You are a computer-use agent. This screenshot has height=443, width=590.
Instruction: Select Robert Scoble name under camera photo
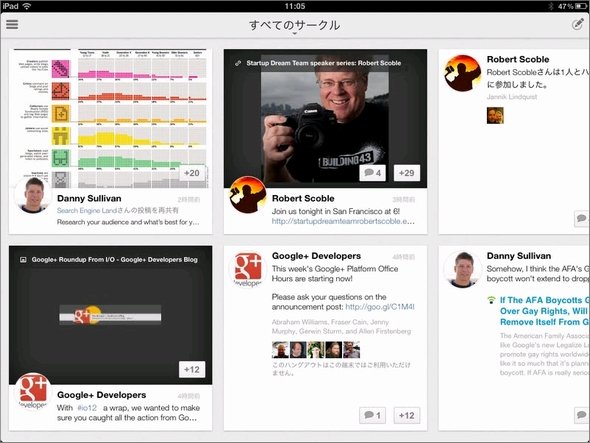click(x=303, y=198)
